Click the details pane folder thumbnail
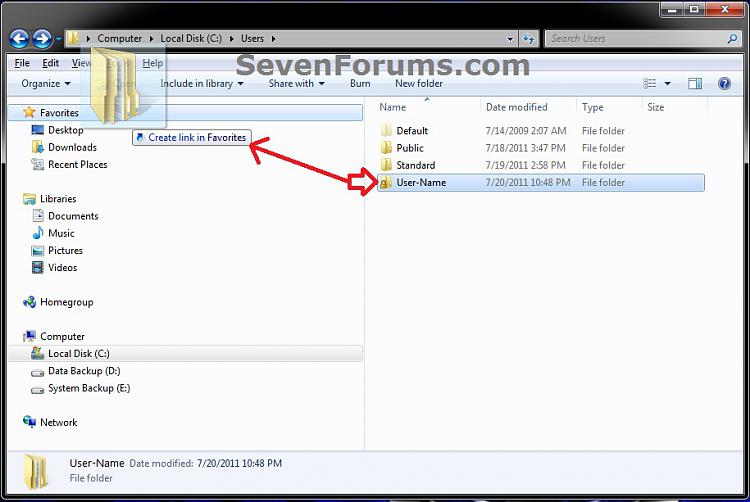Image resolution: width=750 pixels, height=502 pixels. click(x=36, y=472)
